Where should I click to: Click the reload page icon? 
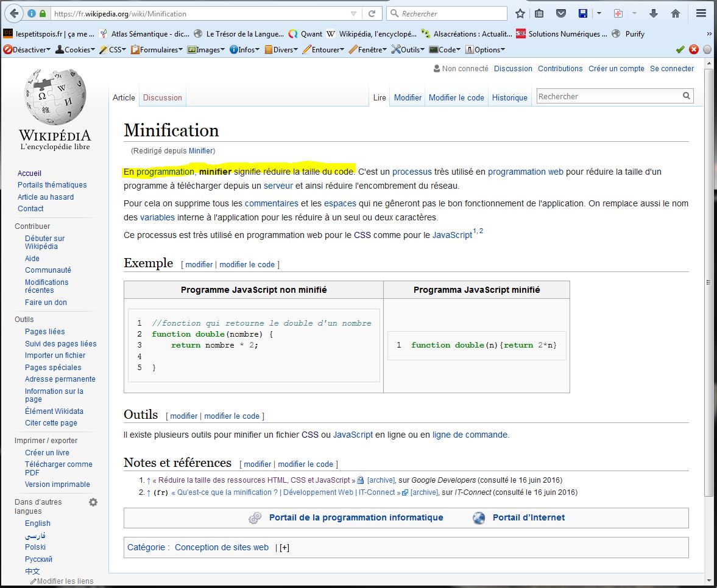372,13
